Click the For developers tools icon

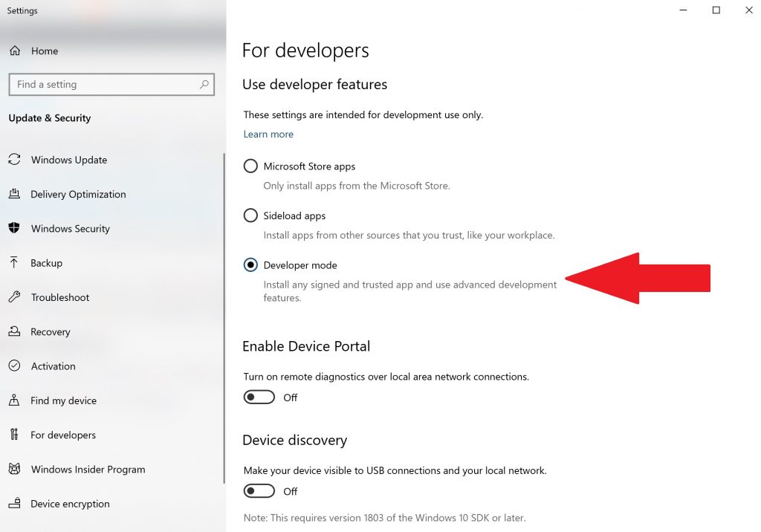[14, 435]
